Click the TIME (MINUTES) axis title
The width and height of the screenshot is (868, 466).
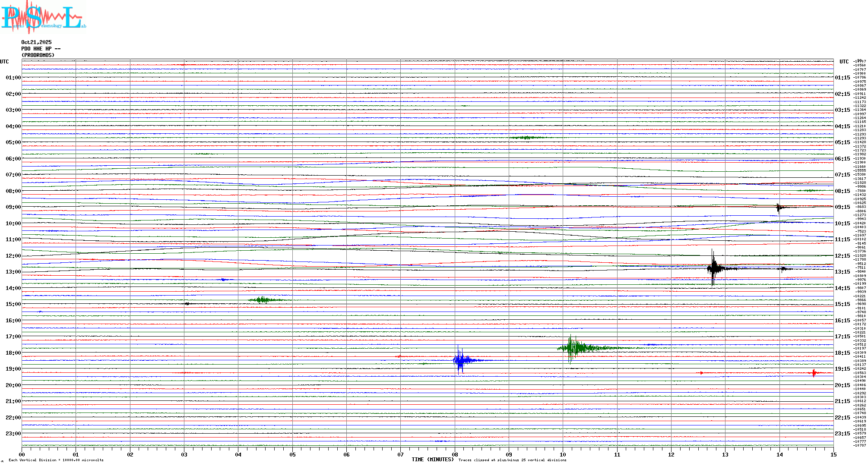click(x=432, y=460)
